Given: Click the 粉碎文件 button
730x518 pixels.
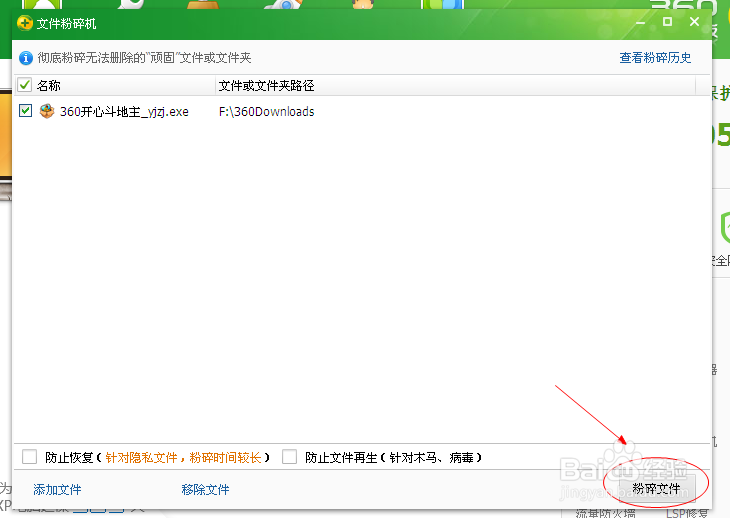Looking at the screenshot, I should (x=656, y=488).
